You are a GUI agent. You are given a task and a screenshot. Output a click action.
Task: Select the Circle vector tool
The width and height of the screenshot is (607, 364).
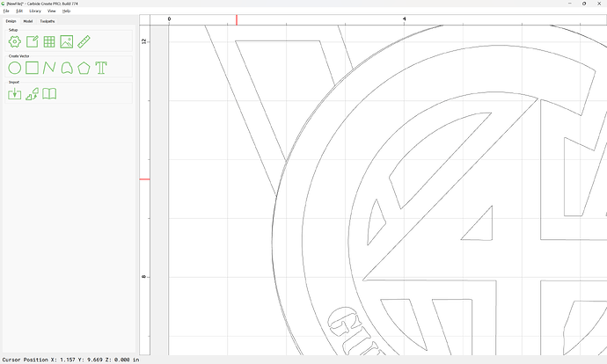pos(15,68)
